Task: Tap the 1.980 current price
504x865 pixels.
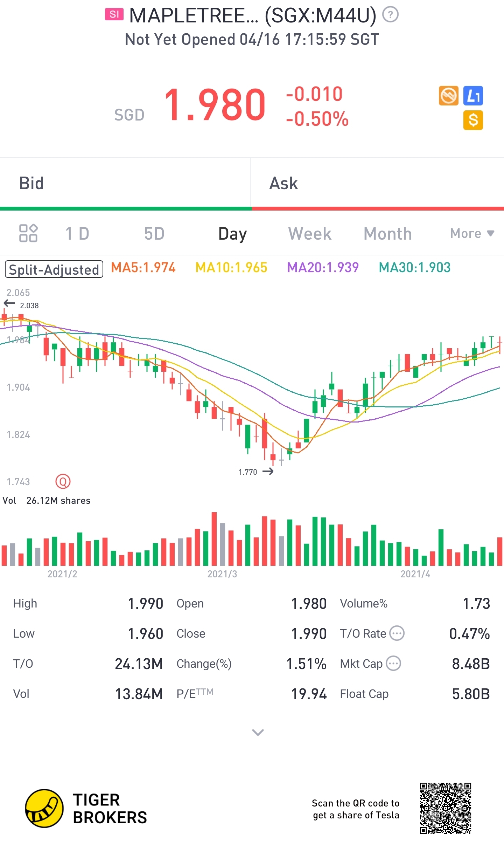Action: (215, 105)
